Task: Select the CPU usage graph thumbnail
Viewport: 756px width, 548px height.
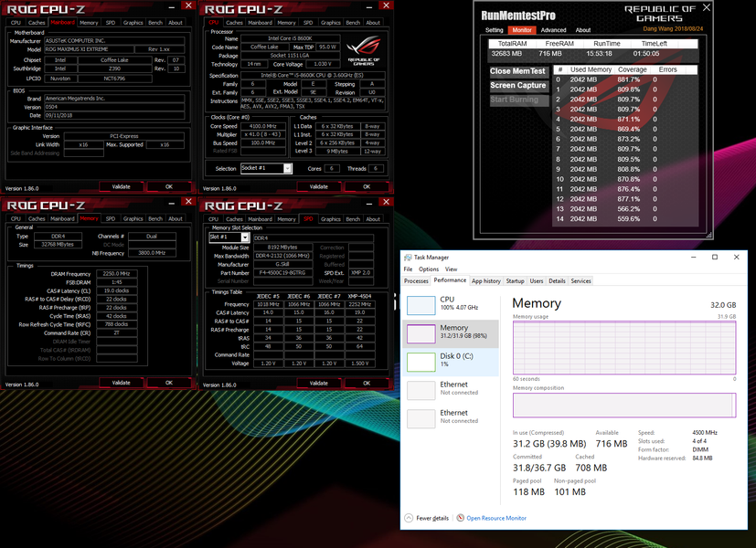Action: pos(421,305)
